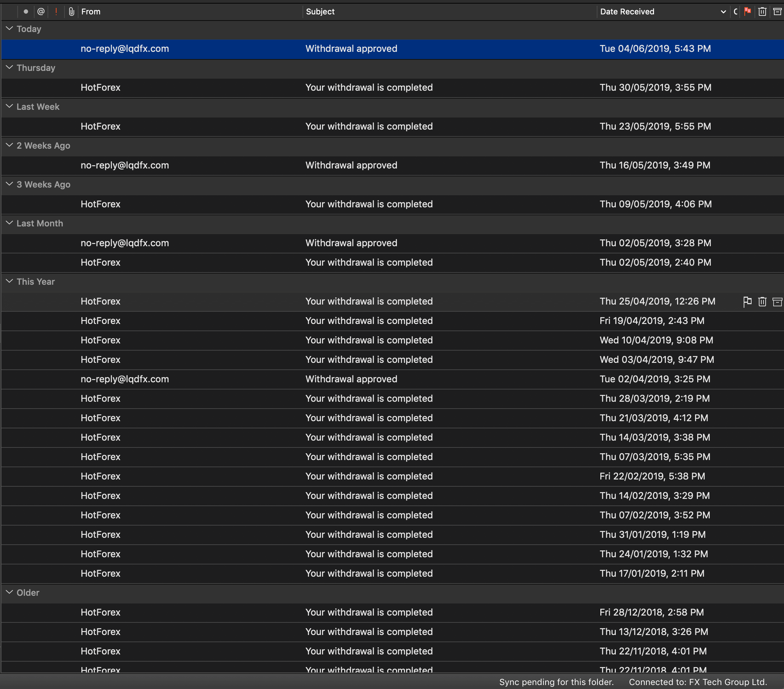The width and height of the screenshot is (784, 689).
Task: Click the delete icon on Thu 25/04/2019 email
Action: point(760,301)
